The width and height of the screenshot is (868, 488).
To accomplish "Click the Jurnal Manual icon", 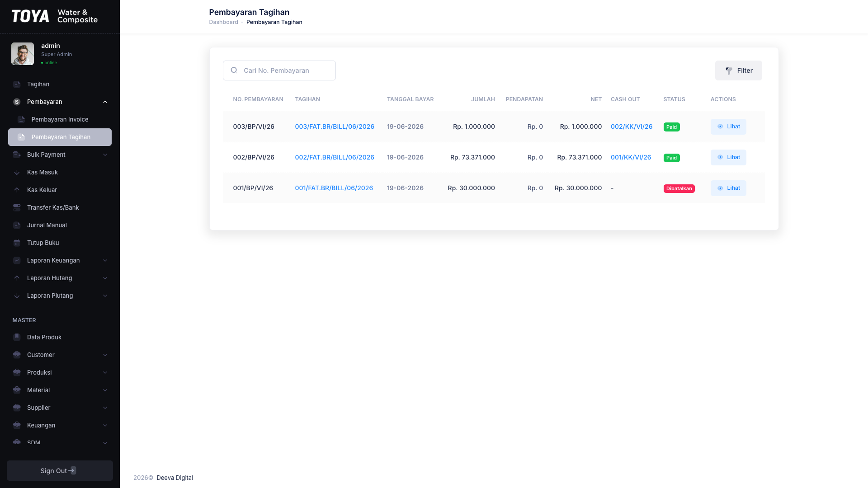I will 17,225.
